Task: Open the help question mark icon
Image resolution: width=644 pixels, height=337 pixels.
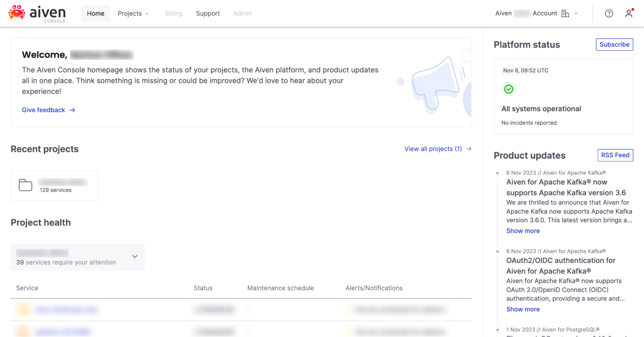Action: click(609, 14)
